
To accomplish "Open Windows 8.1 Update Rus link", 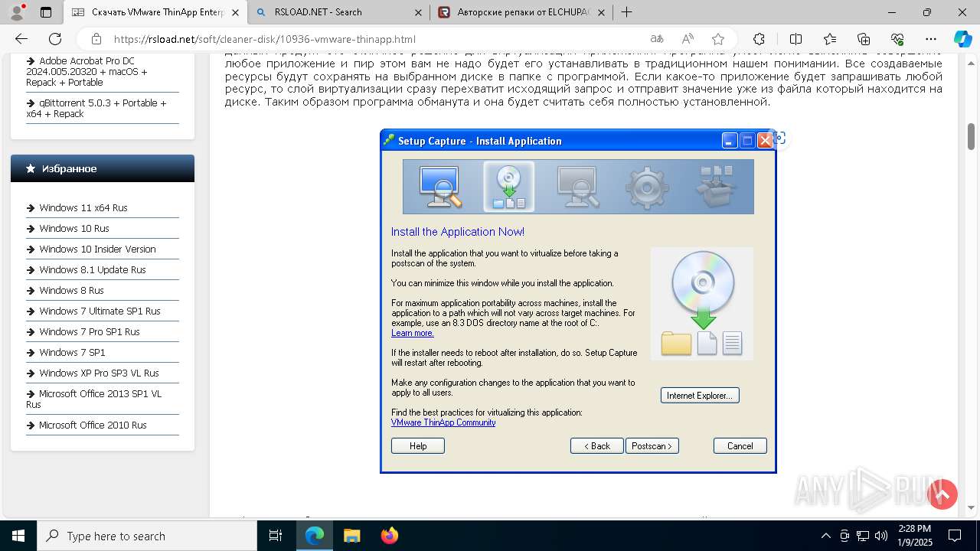I will coord(93,270).
